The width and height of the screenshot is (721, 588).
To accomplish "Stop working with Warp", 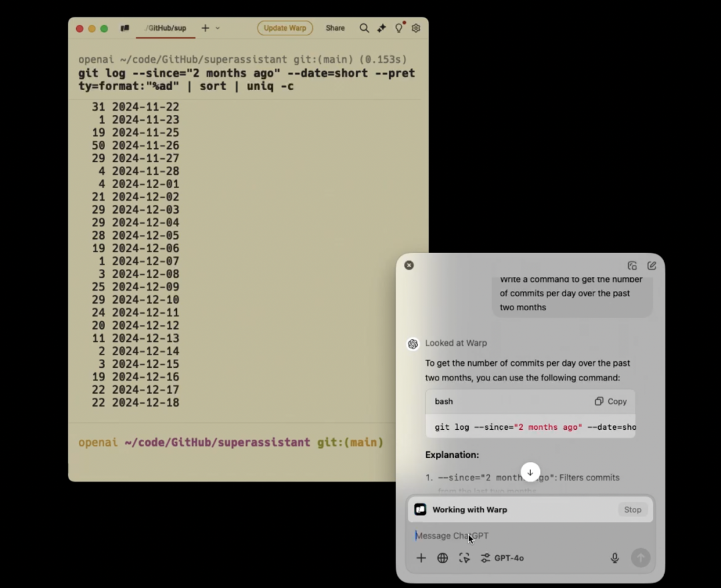I will pyautogui.click(x=632, y=509).
